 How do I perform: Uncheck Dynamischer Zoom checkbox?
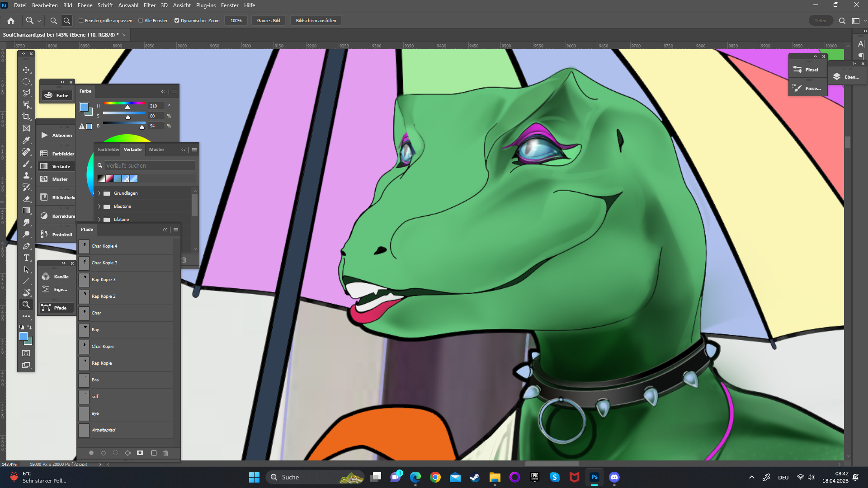tap(177, 21)
